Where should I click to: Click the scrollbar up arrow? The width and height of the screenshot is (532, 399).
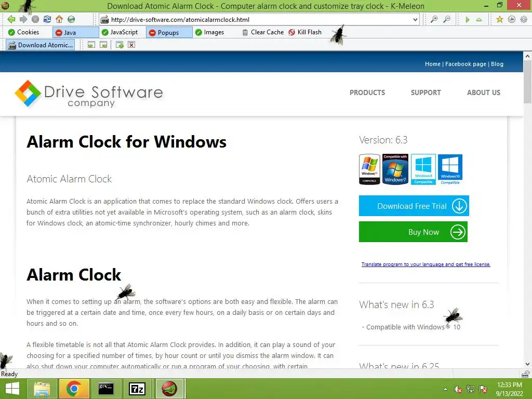pyautogui.click(x=527, y=56)
